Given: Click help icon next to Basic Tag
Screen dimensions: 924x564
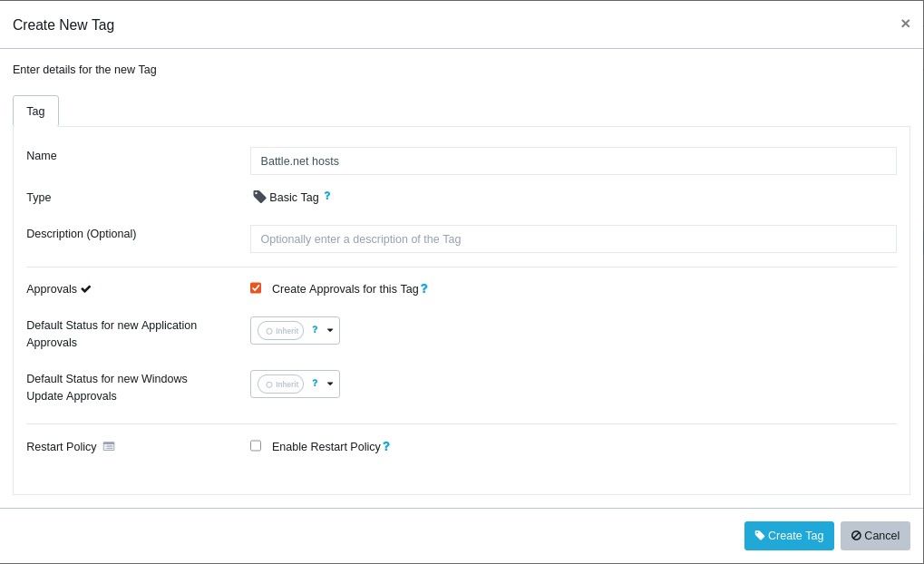Looking at the screenshot, I should 327,196.
